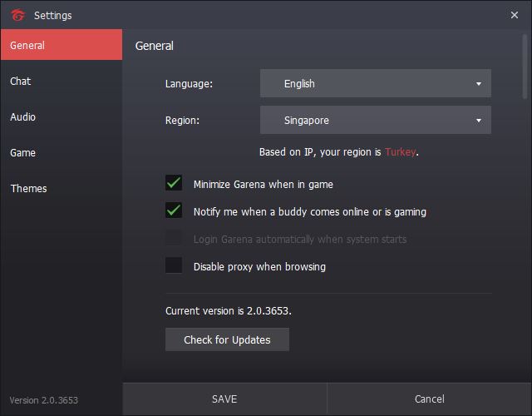Click Login Garena automatically checkbox
The image size is (532, 416).
174,238
